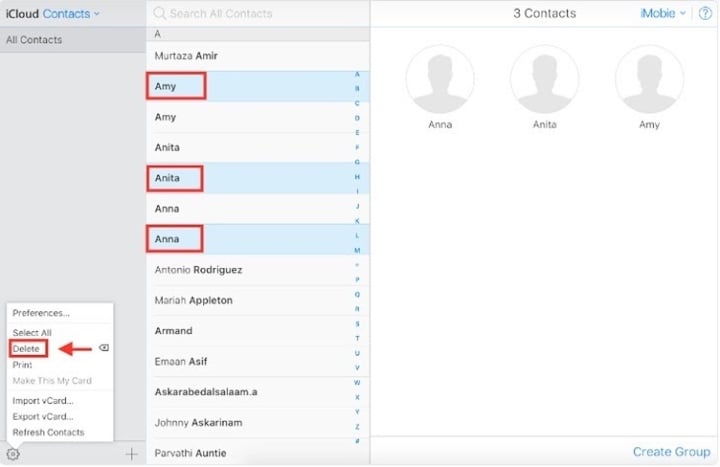Screen dimensions: 720x467
Task: Choose Select All in the gear menu
Action: click(x=32, y=332)
